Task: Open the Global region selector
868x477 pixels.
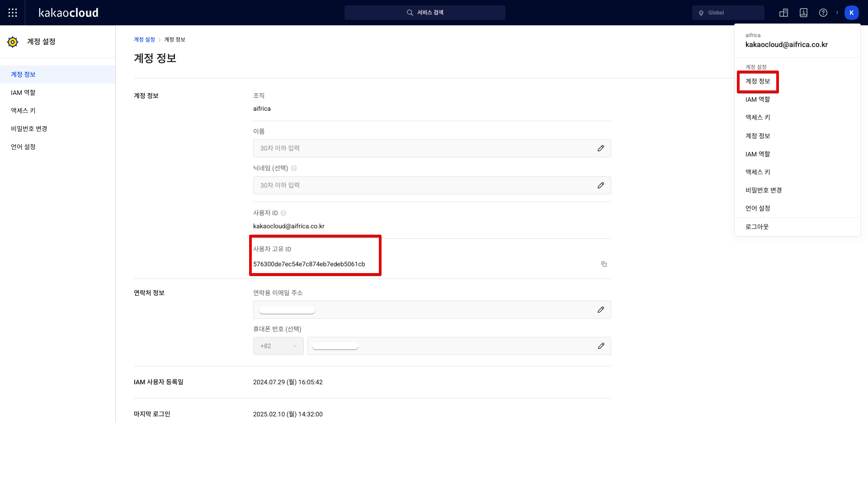Action: point(728,13)
